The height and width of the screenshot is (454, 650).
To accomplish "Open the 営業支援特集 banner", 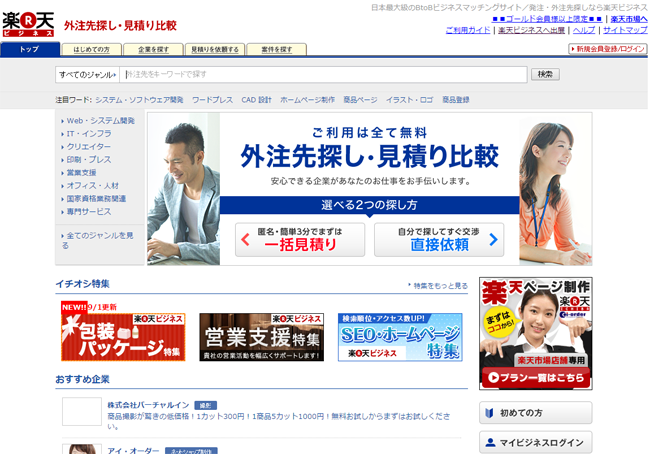I will 262,337.
